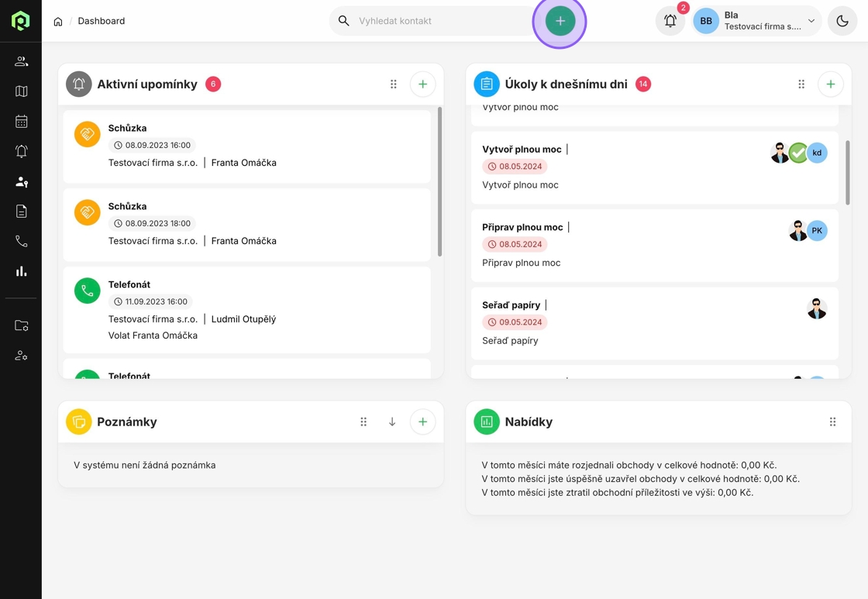The image size is (868, 599).
Task: Click handshake icon of the 16:00 Schůzka
Action: pos(87,134)
